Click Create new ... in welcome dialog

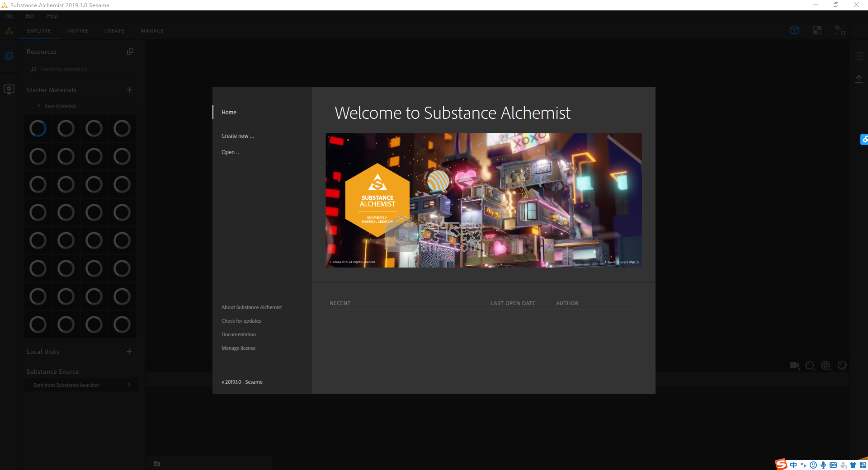click(x=238, y=136)
